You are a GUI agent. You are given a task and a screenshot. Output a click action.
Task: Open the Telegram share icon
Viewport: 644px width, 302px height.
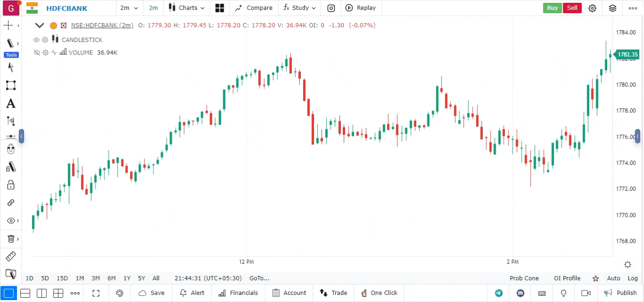(x=499, y=293)
